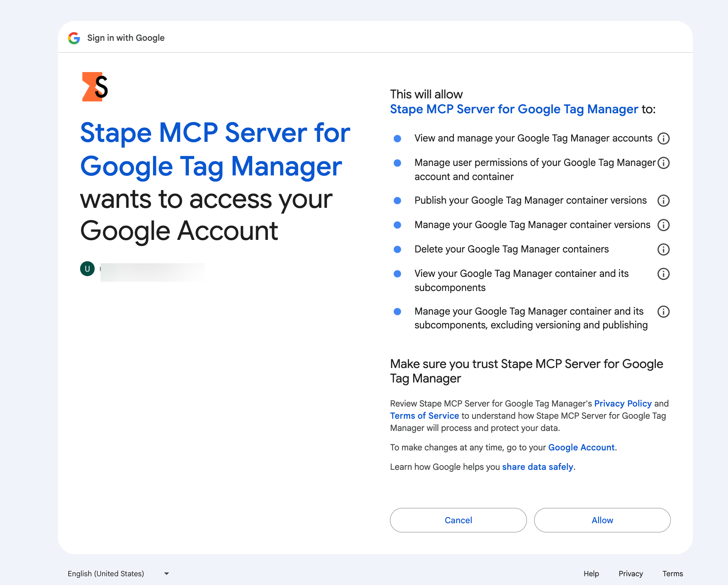Open info for View container and subcomponents
Viewport: 728px width, 585px height.
coord(664,274)
